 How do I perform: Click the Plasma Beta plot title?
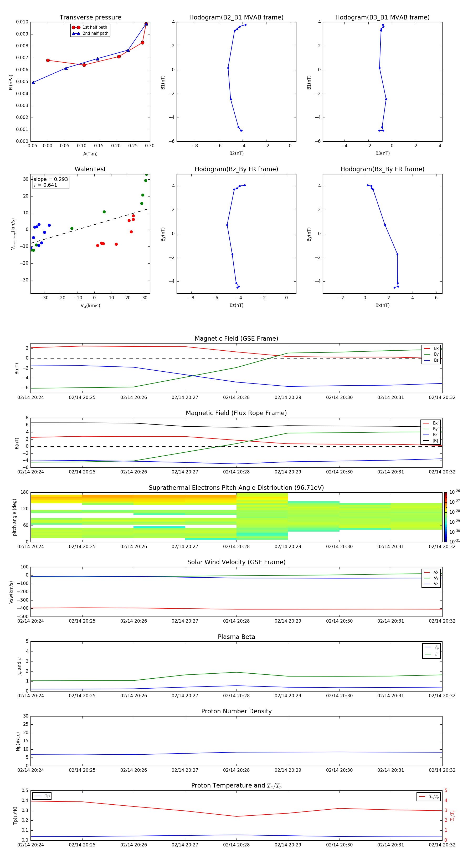point(236,637)
